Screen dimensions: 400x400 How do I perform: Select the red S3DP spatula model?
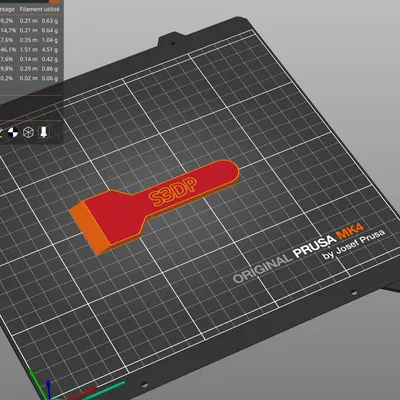click(154, 207)
